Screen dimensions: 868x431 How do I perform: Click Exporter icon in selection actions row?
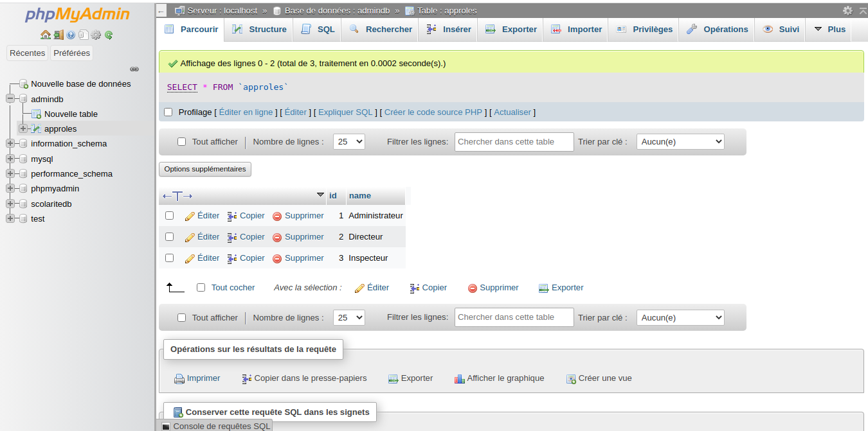point(543,288)
